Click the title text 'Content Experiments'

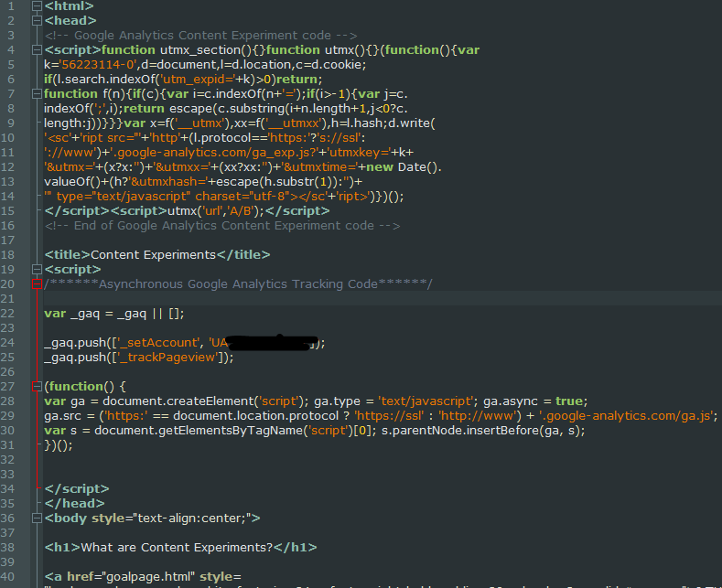tap(154, 255)
